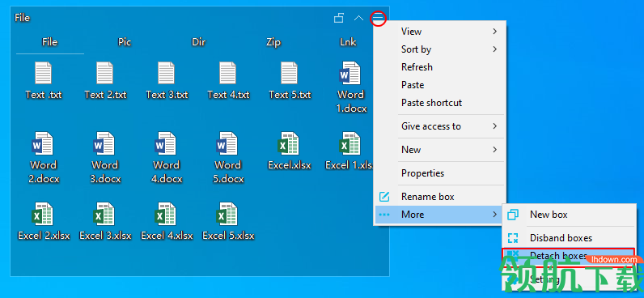Select the Excel 3.xlsx spreadsheet icon
The width and height of the screenshot is (644, 298).
(x=104, y=214)
